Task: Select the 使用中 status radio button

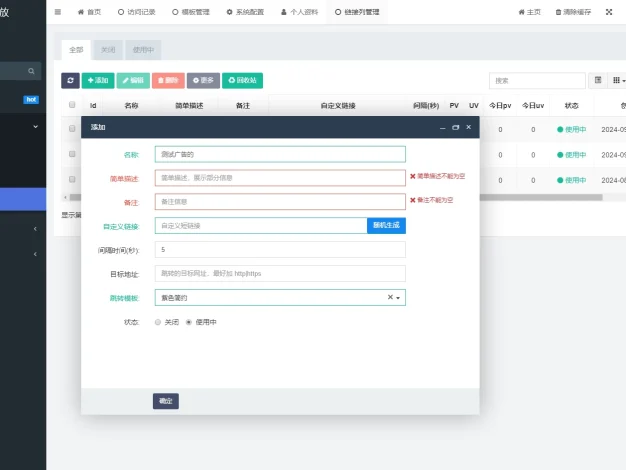Action: (x=189, y=322)
